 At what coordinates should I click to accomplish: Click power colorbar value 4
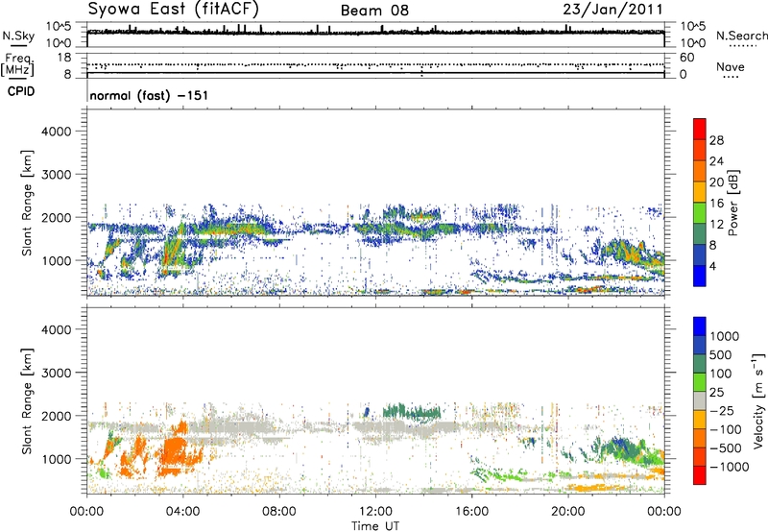click(712, 266)
